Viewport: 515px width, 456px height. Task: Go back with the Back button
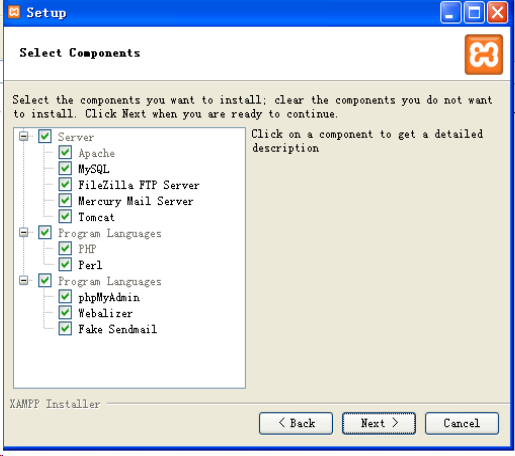coord(296,423)
